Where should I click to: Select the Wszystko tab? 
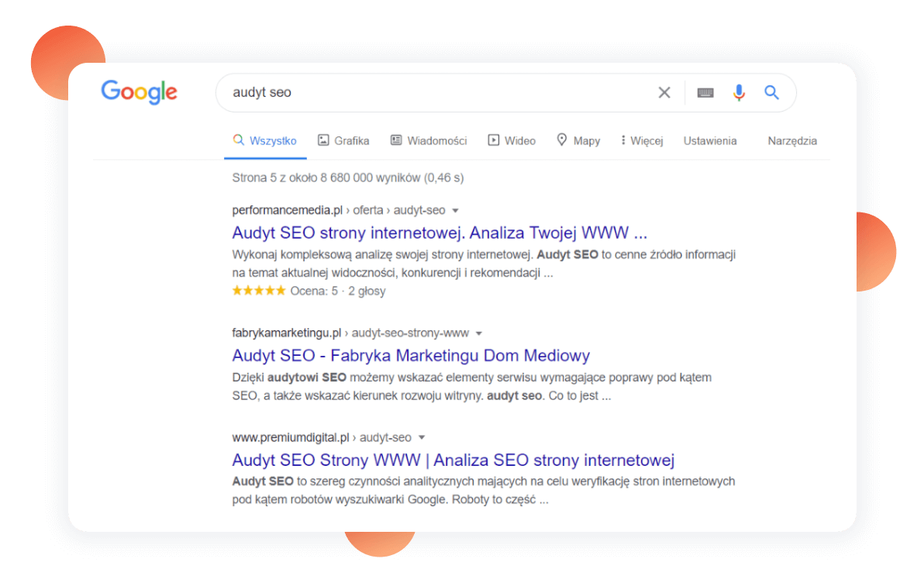click(x=264, y=141)
